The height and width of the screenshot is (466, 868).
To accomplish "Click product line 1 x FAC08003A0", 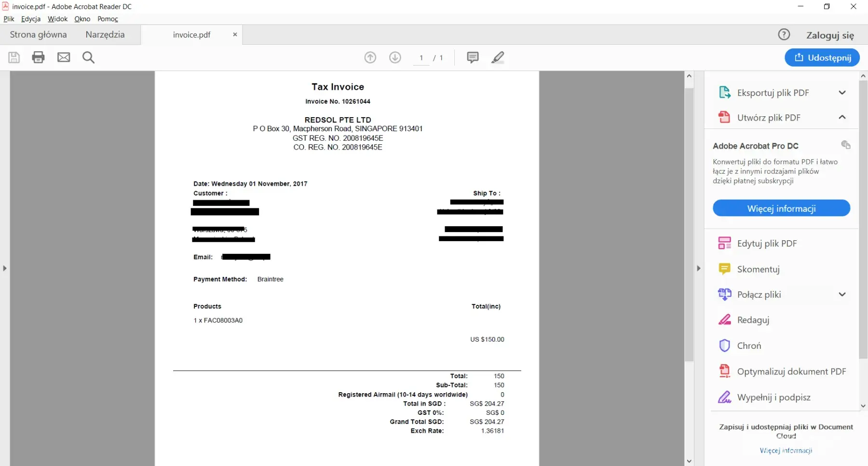I will tap(218, 320).
